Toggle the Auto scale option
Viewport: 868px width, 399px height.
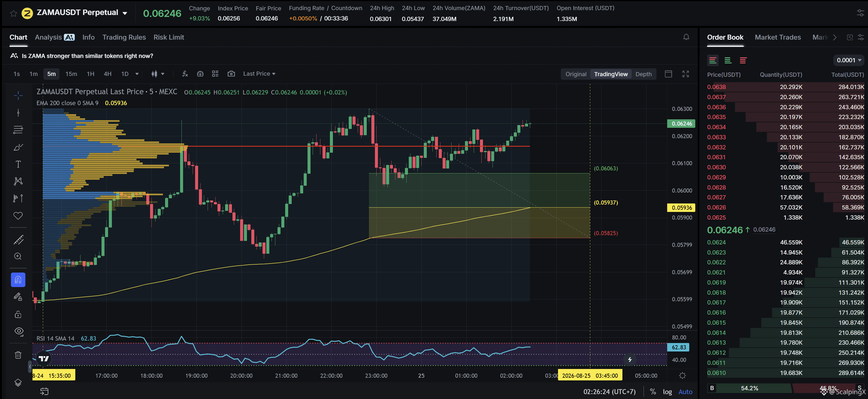(685, 392)
